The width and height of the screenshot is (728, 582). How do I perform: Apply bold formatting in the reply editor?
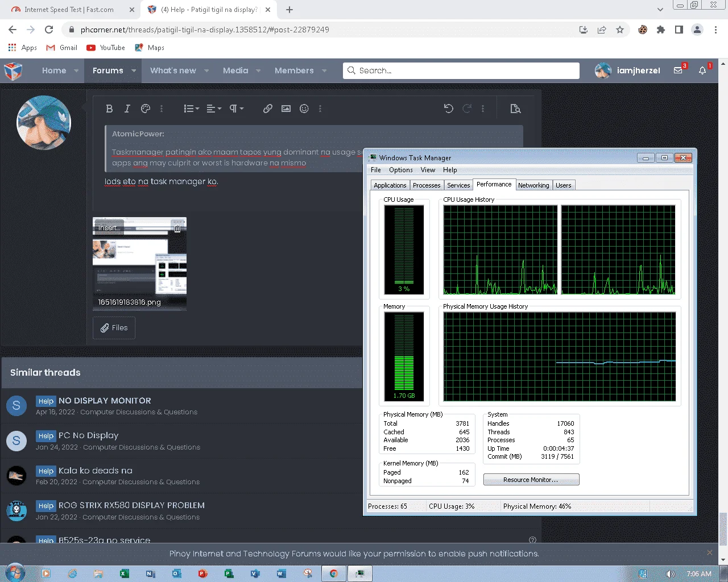point(109,109)
